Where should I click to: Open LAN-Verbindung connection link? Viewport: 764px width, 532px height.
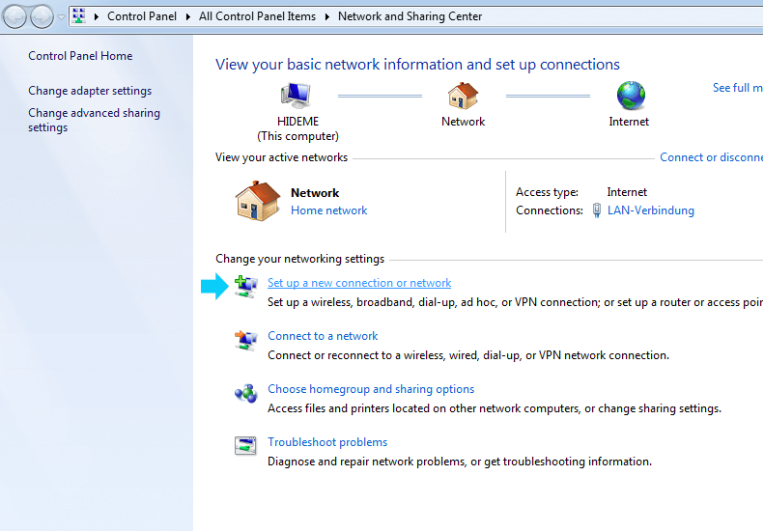(650, 210)
